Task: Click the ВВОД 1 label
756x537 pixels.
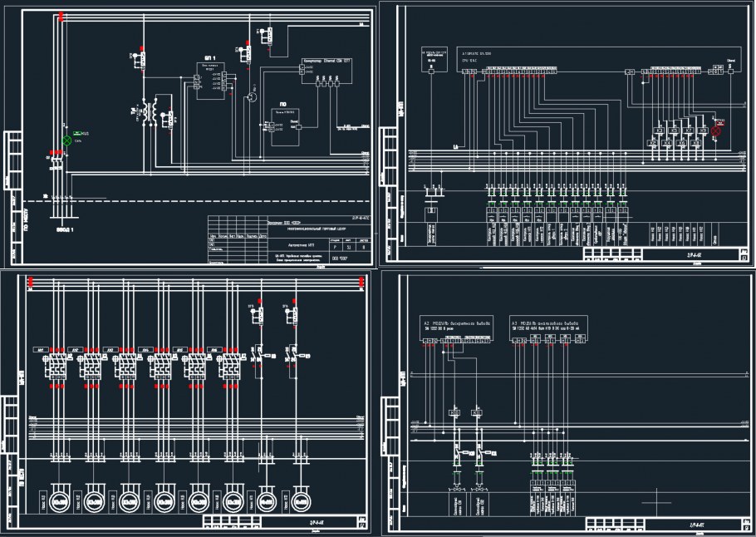Action: pyautogui.click(x=66, y=229)
